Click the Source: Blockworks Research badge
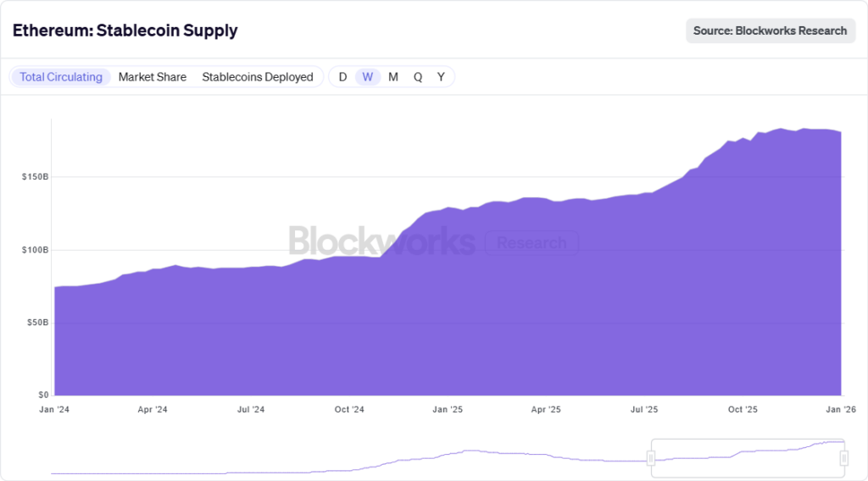Viewport: 868px width, 481px height. pos(770,30)
